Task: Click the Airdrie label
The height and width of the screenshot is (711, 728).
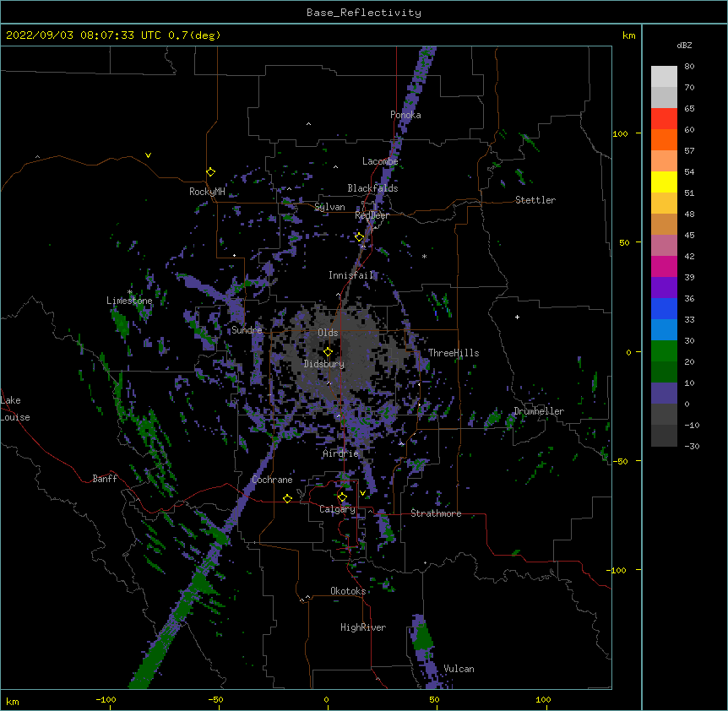Action: (341, 453)
